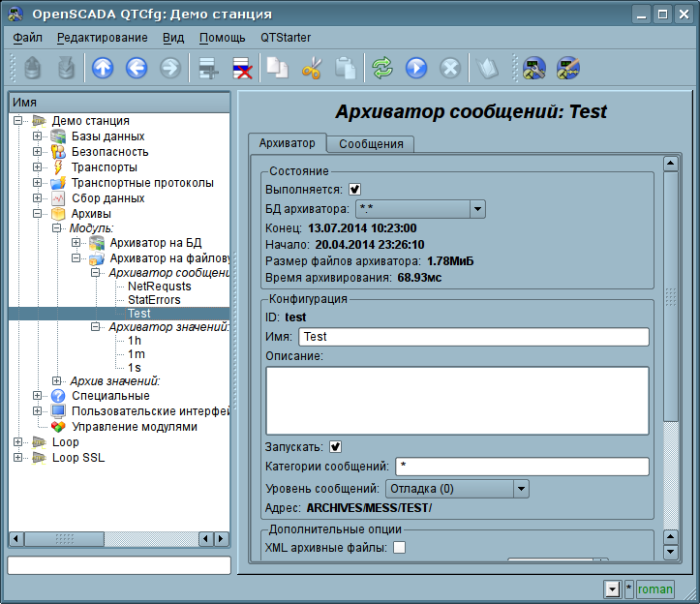The image size is (700, 604).
Task: Click the tree horizontal scrollbar thumb
Action: click(x=64, y=539)
